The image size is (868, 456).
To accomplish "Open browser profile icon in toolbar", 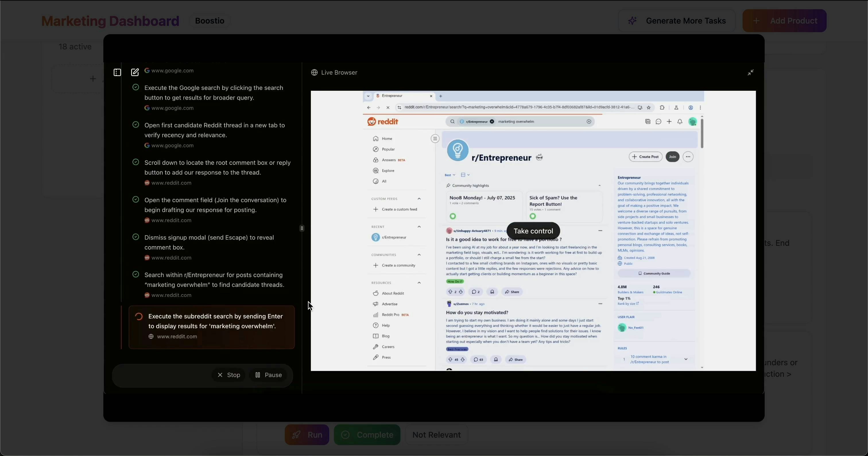I will tap(690, 107).
